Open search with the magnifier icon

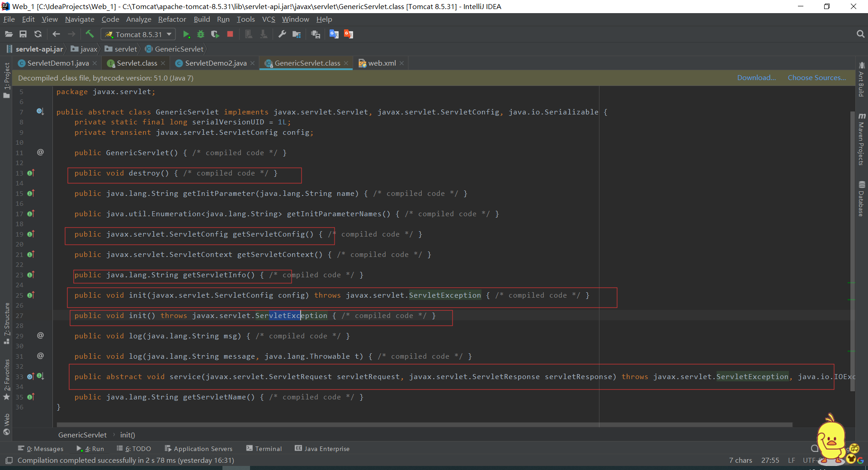860,34
